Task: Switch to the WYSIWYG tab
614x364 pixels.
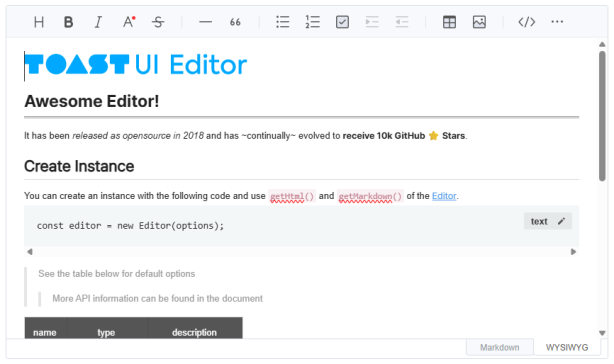Action: pos(567,347)
